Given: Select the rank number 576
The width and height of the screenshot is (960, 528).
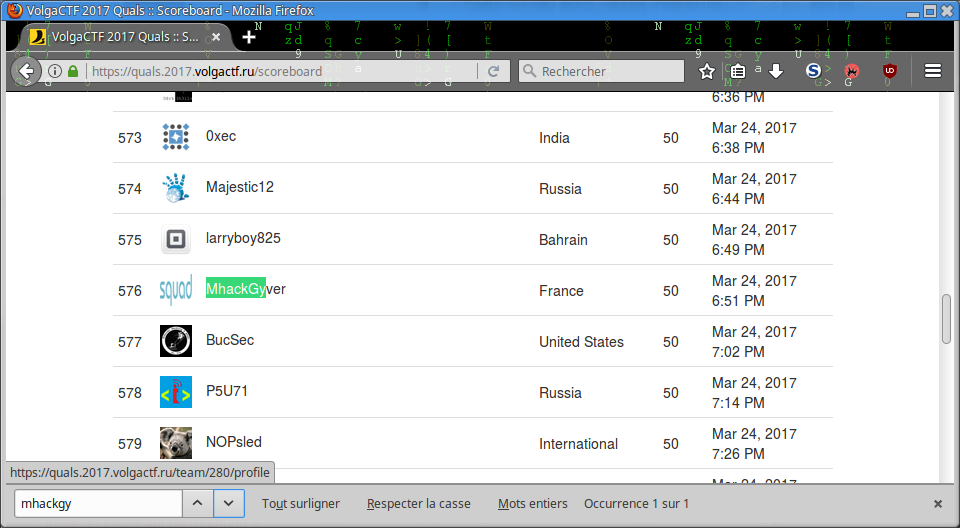Looking at the screenshot, I should click(x=130, y=291).
